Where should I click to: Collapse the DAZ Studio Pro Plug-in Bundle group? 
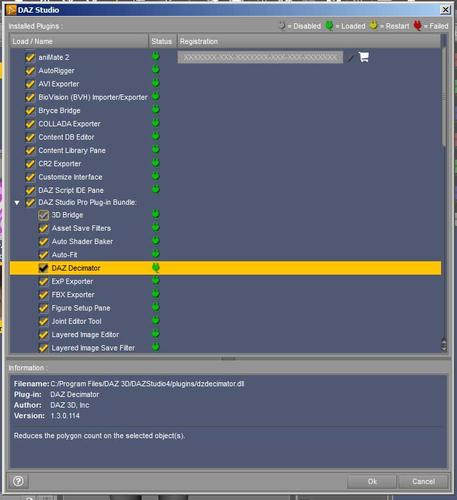(17, 203)
